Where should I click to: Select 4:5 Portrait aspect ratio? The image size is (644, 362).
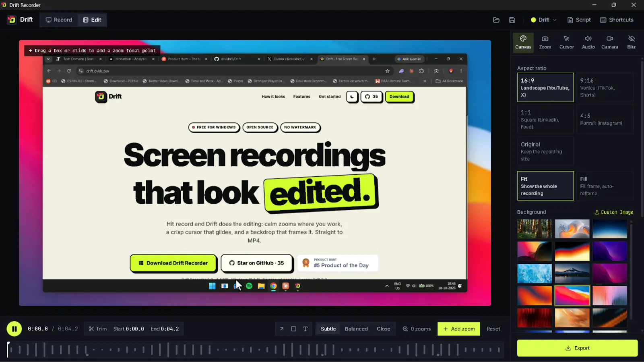pyautogui.click(x=605, y=119)
